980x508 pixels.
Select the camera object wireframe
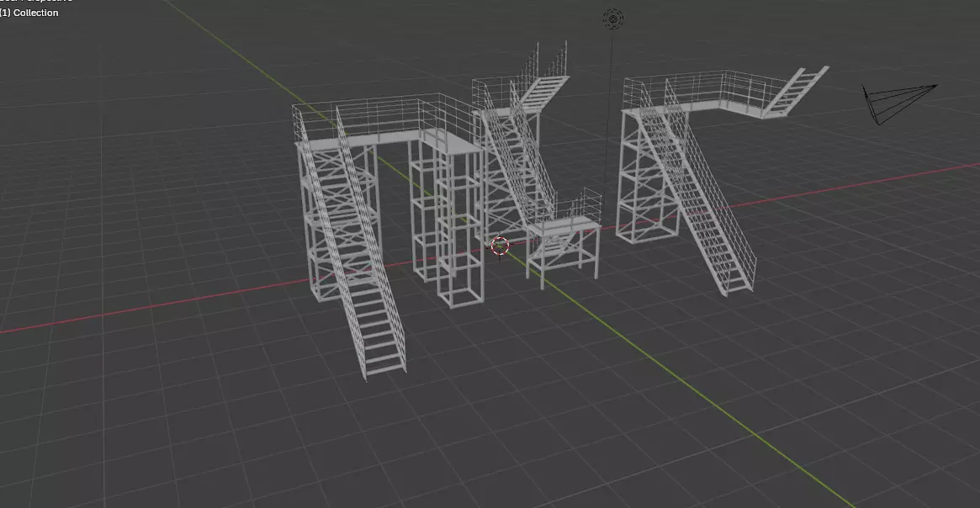(x=899, y=103)
